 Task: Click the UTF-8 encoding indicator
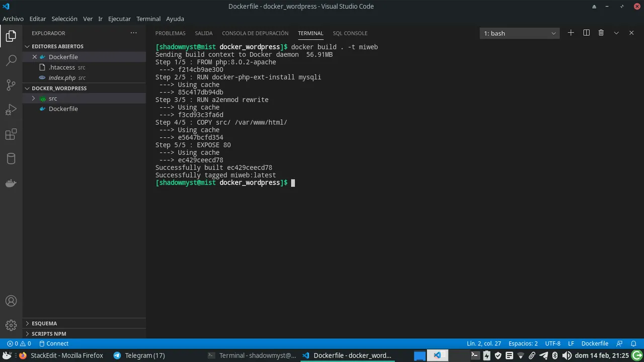coord(552,343)
